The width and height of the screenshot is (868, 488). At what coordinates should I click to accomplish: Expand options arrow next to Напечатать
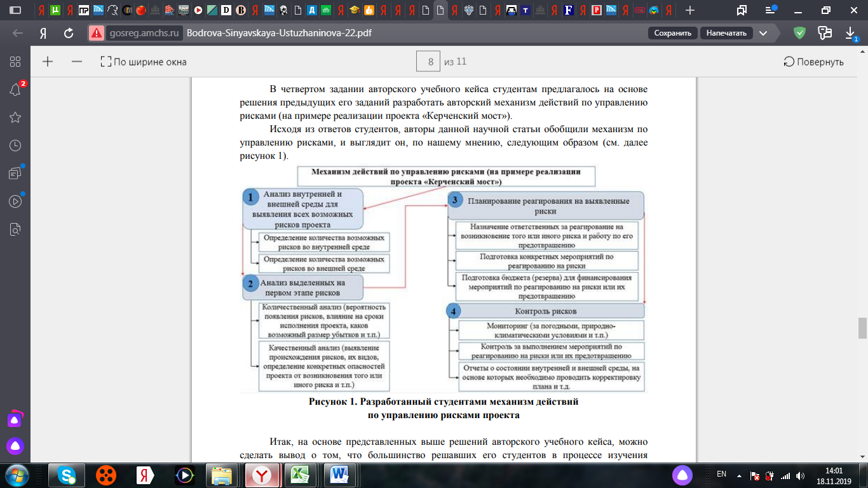click(763, 33)
